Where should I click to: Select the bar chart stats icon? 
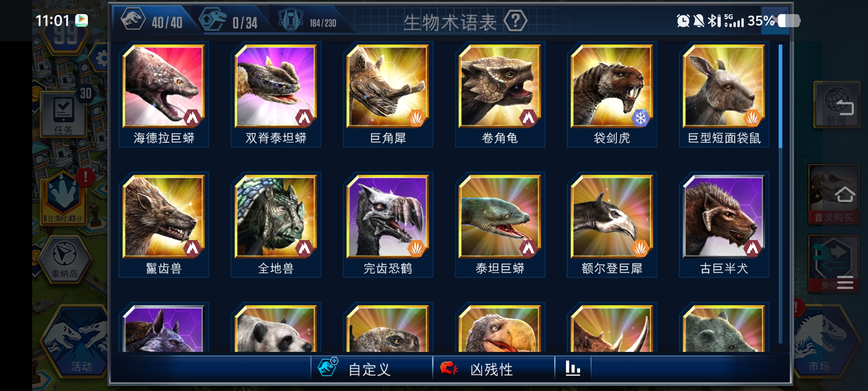click(x=573, y=369)
